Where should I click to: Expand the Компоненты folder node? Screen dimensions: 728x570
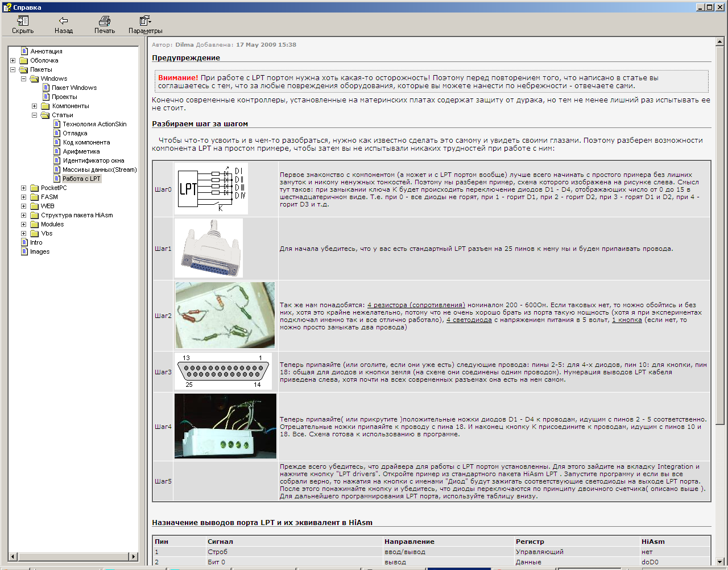point(35,106)
